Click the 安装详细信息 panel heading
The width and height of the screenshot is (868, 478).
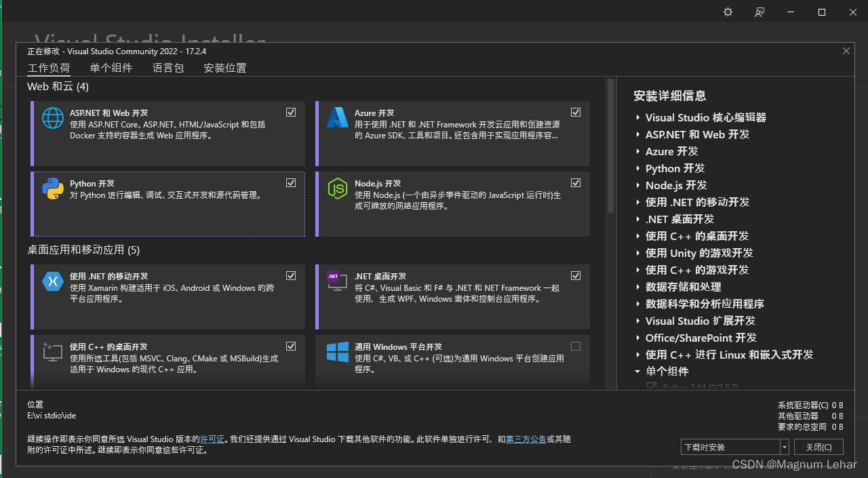670,96
